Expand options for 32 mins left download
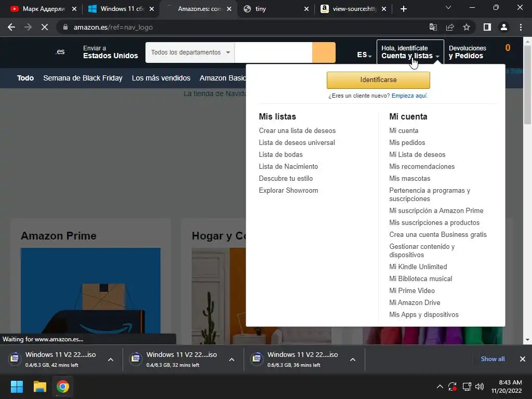532x399 pixels. tap(232, 360)
